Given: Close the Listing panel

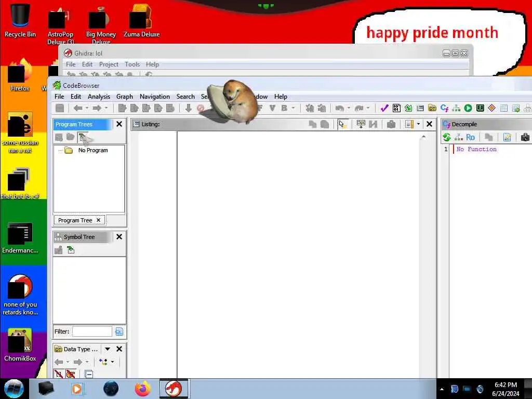Looking at the screenshot, I should [429, 124].
